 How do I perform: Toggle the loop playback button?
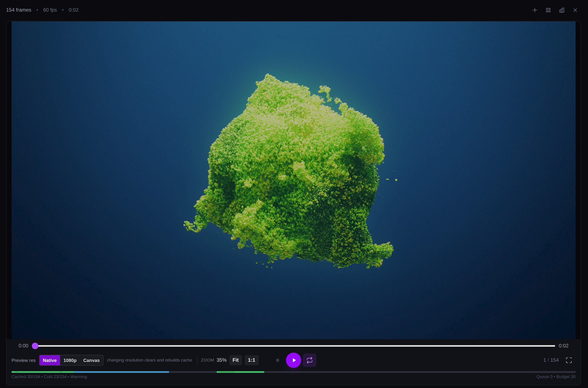click(310, 360)
